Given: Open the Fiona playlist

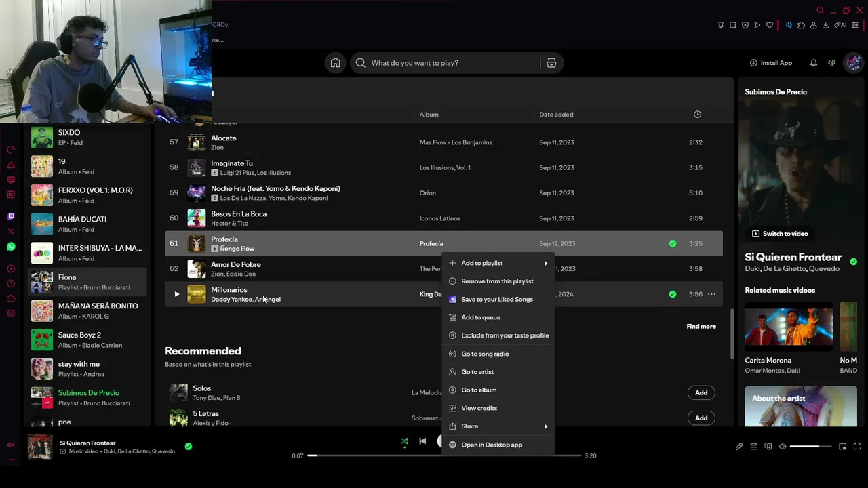Looking at the screenshot, I should click(88, 282).
